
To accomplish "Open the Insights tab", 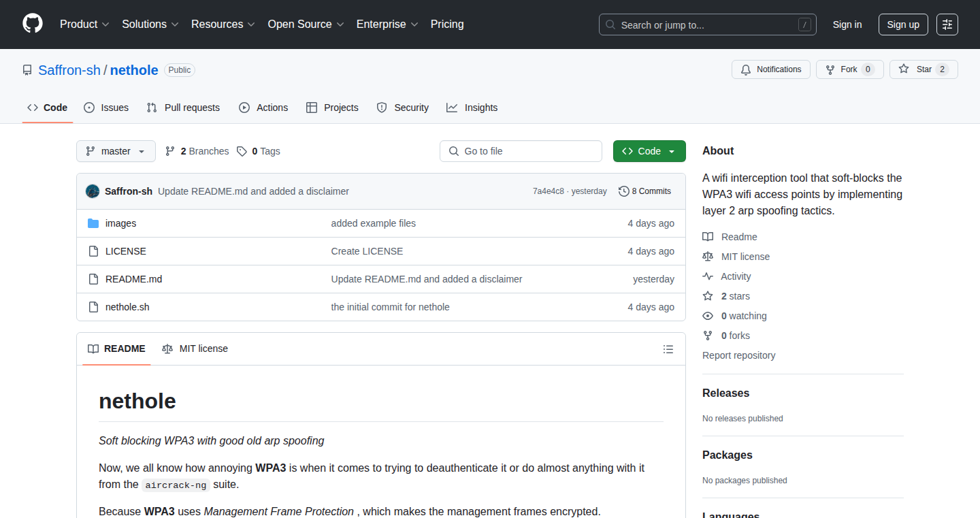I will [x=472, y=108].
